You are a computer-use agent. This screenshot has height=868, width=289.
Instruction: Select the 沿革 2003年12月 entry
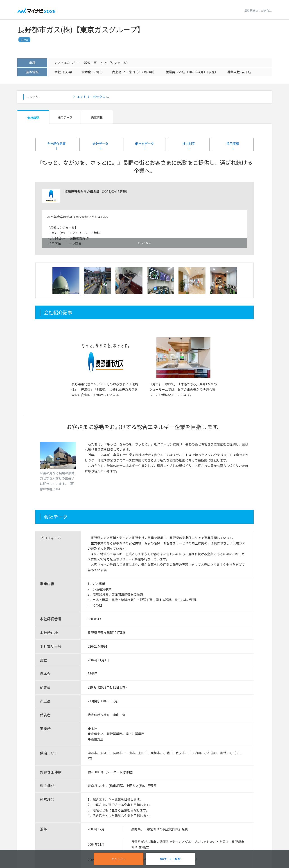pyautogui.click(x=96, y=829)
